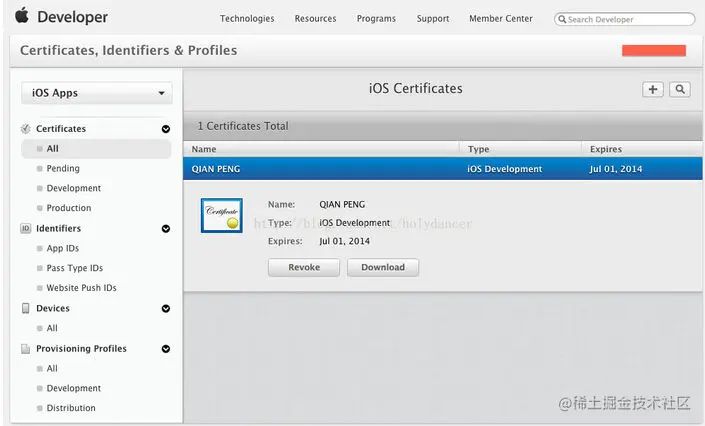Click the add certificate plus button
705x426 pixels.
coord(653,90)
